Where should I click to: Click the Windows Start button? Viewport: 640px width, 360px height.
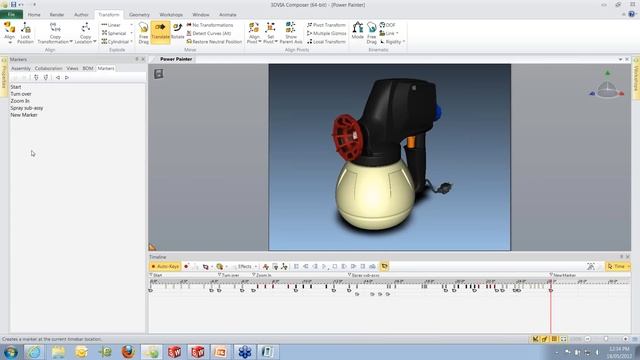click(x=11, y=352)
